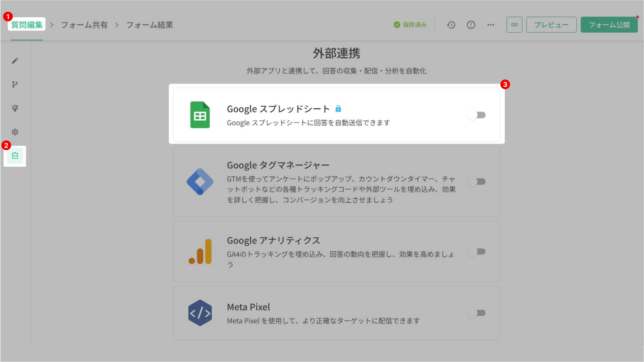Open the pencil edit icon in sidebar

15,61
